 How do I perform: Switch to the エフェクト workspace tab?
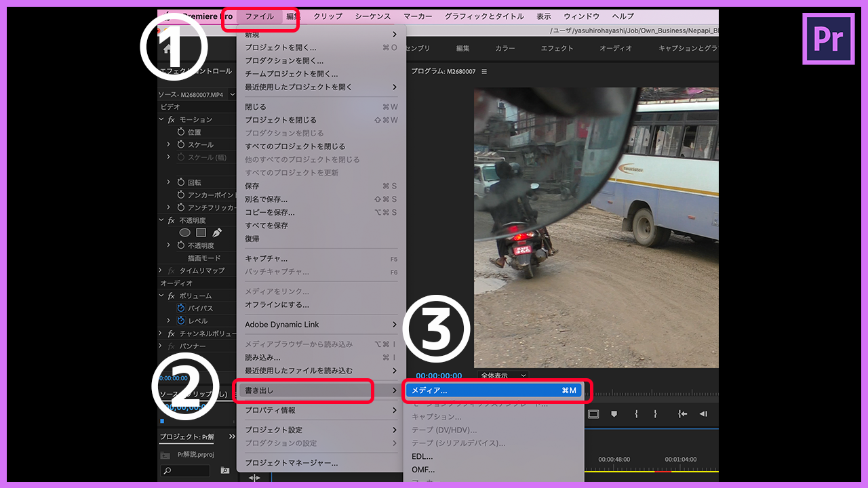coord(557,49)
